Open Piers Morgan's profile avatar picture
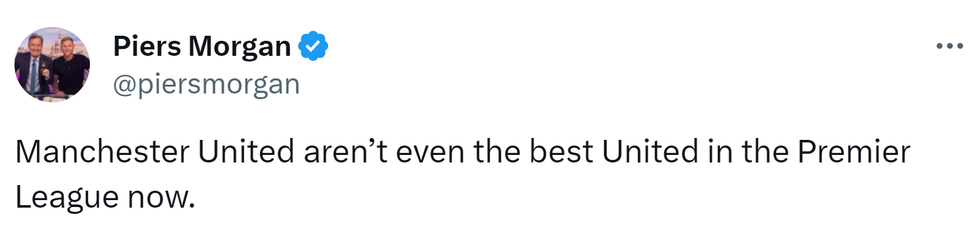 click(x=52, y=64)
